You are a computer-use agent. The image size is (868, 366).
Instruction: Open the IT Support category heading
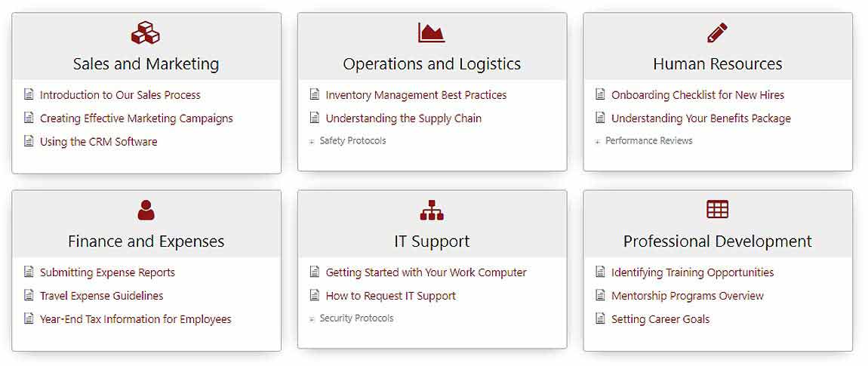tap(432, 241)
